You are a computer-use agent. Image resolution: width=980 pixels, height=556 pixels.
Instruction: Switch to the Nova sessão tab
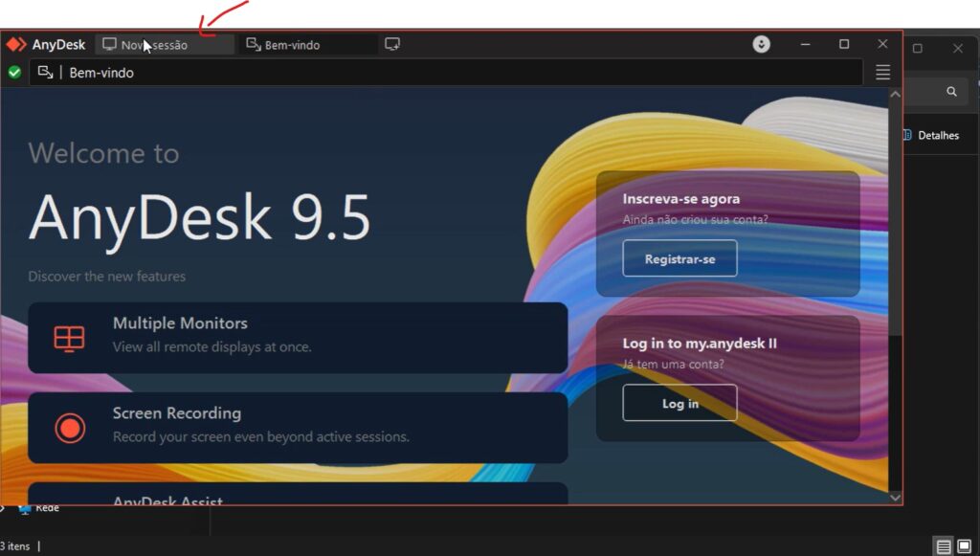165,44
